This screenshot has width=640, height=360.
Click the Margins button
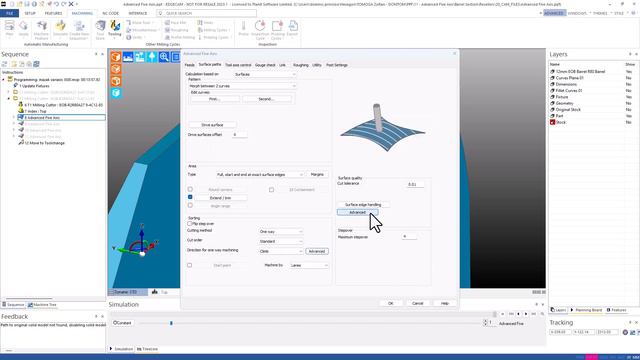[x=317, y=174]
